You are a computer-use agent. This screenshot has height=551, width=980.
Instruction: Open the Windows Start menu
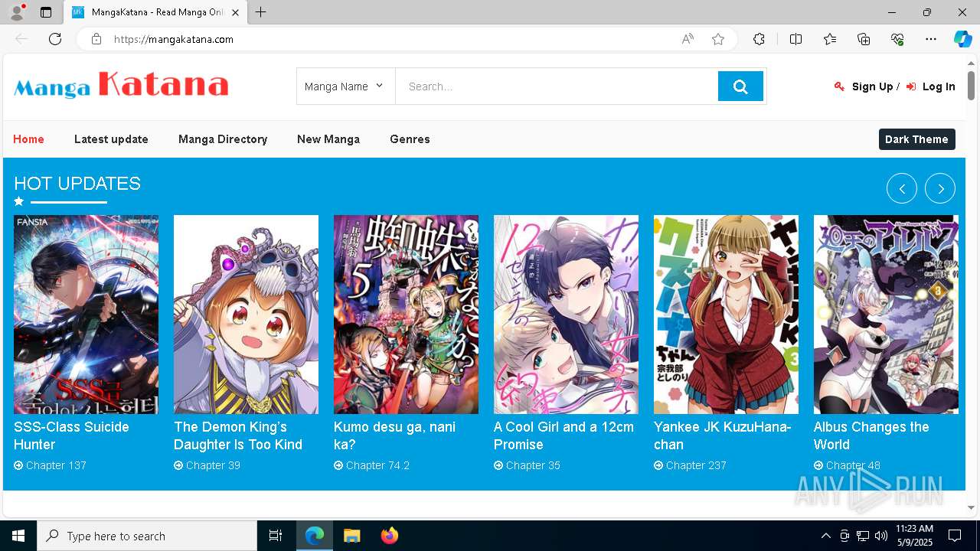click(18, 536)
